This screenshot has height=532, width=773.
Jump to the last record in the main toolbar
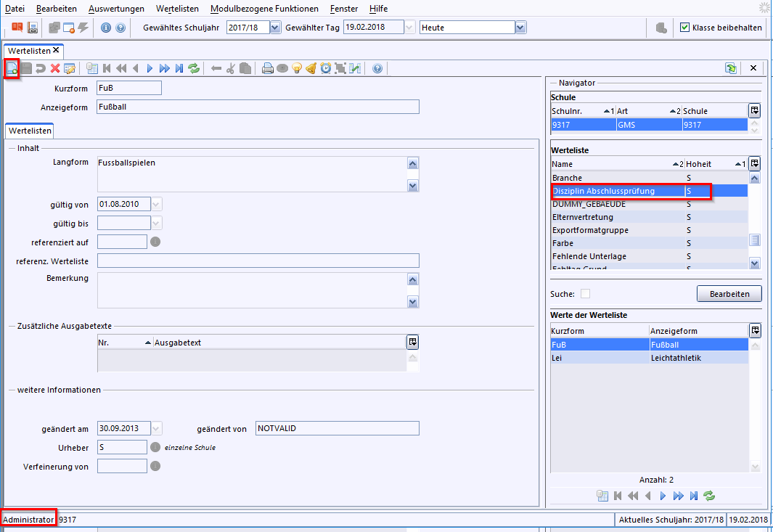tap(179, 68)
